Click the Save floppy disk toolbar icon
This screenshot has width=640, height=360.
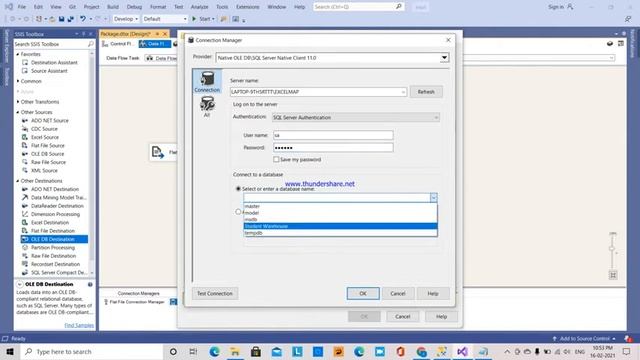pos(61,19)
